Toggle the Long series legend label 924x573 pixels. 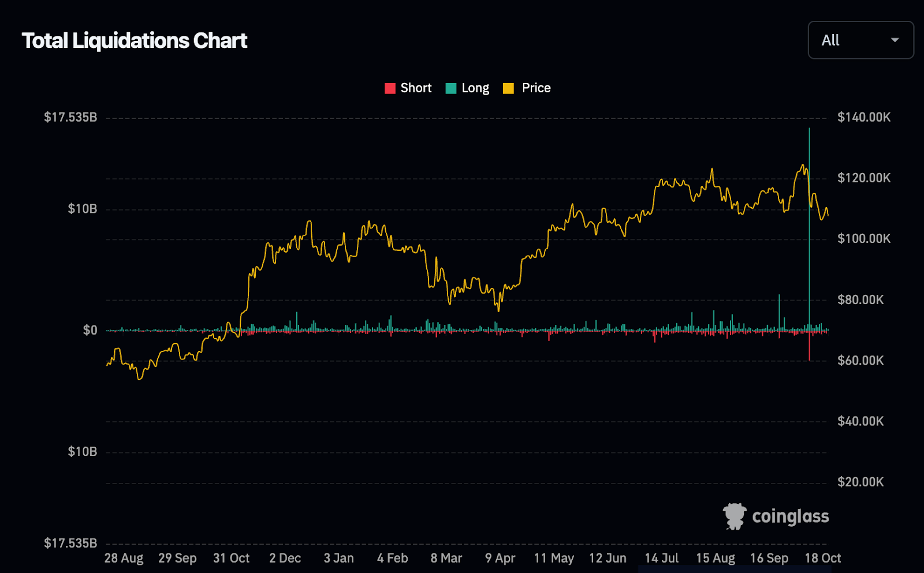[x=475, y=88]
